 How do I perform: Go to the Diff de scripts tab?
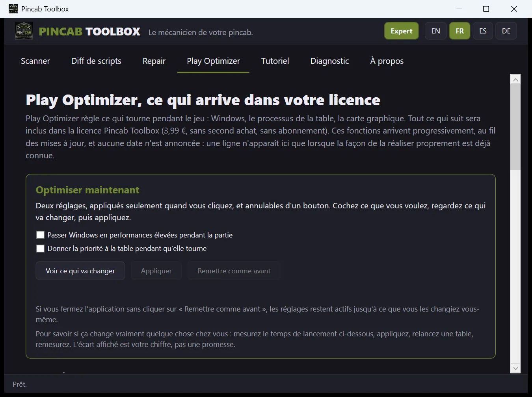(96, 61)
